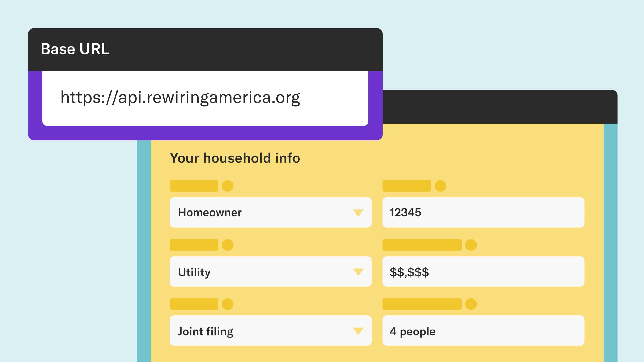The height and width of the screenshot is (362, 644).
Task: Expand the Joint filing dropdown arrow
Action: tap(358, 331)
